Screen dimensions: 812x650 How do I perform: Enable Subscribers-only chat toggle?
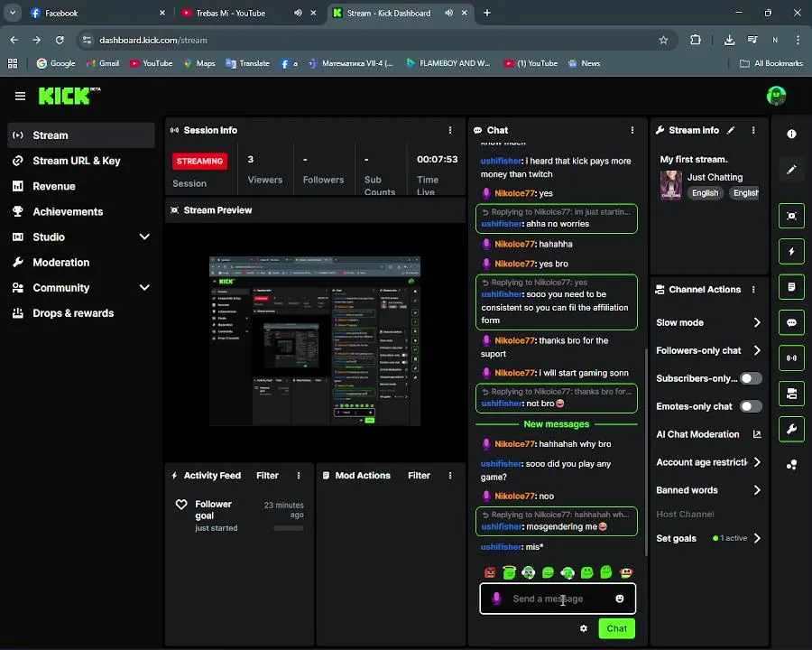751,378
